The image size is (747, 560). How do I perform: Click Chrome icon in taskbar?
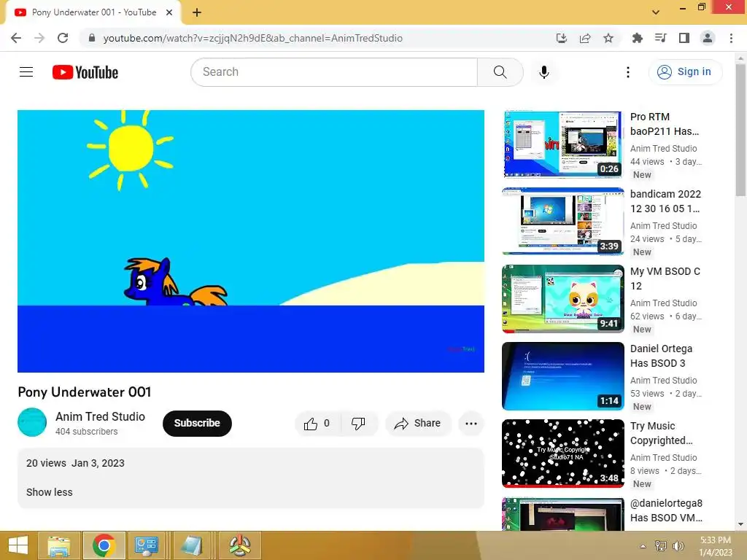tap(104, 545)
